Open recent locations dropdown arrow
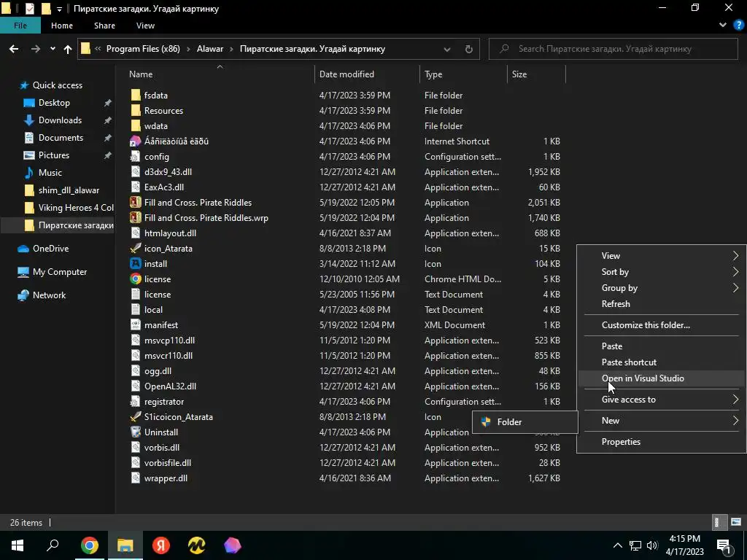This screenshot has width=747, height=560. tap(53, 49)
